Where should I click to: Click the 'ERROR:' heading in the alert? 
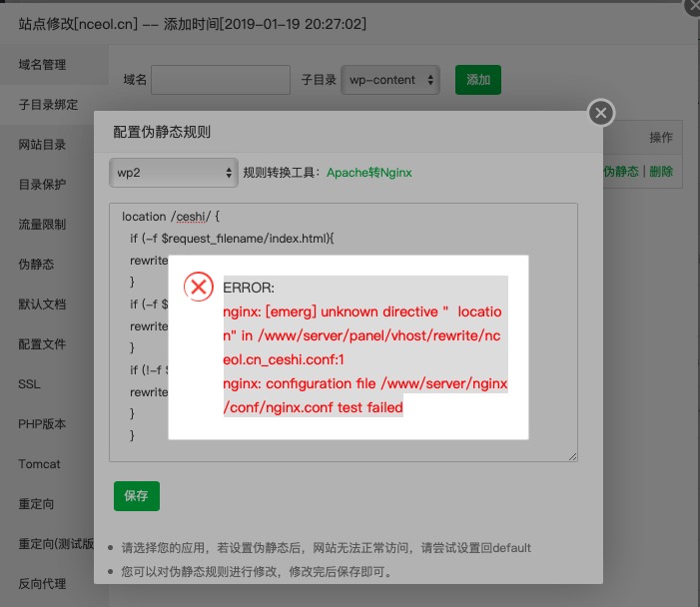(x=249, y=288)
